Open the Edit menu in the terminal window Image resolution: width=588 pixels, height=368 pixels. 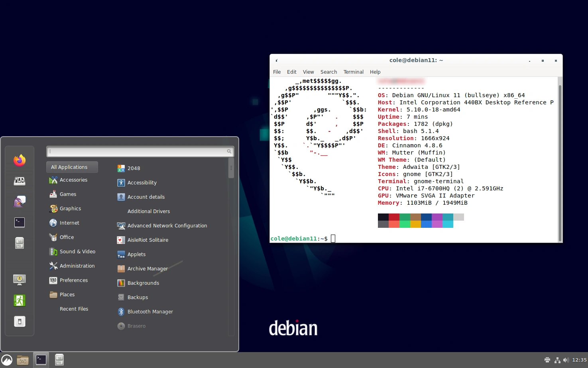291,72
